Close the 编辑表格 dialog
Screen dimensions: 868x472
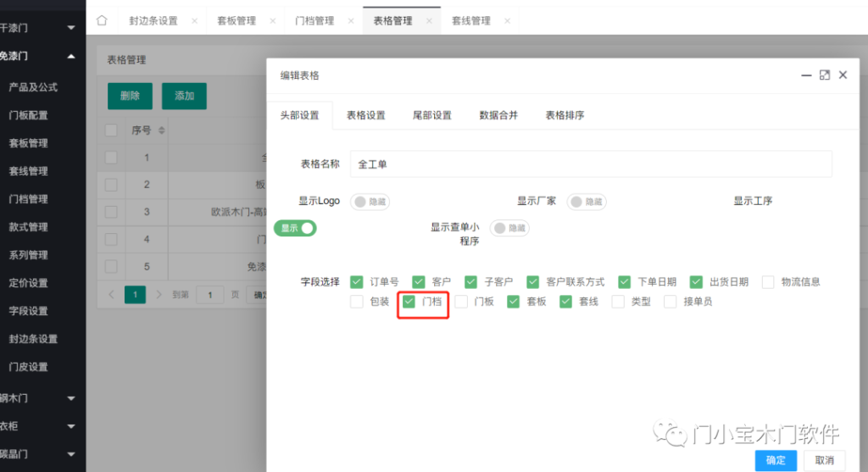843,75
